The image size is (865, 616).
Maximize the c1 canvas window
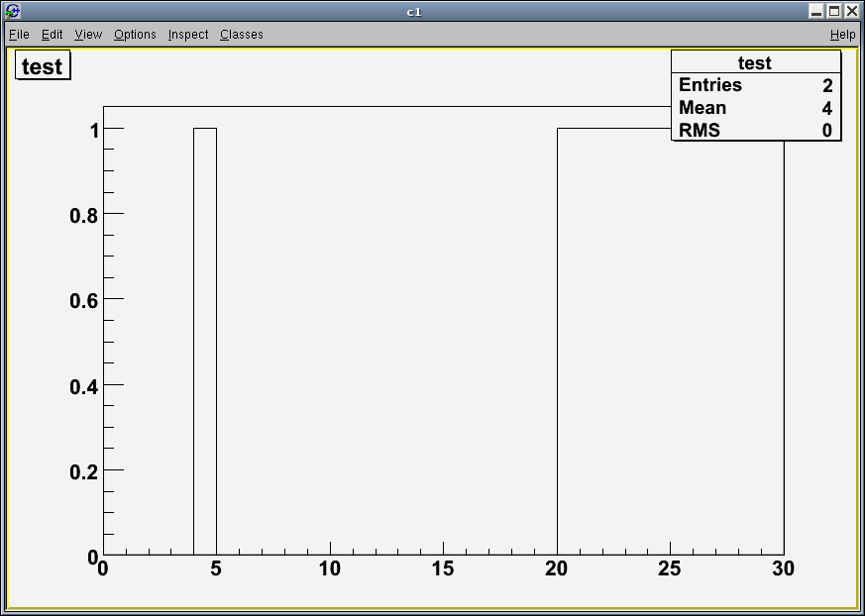click(x=834, y=12)
